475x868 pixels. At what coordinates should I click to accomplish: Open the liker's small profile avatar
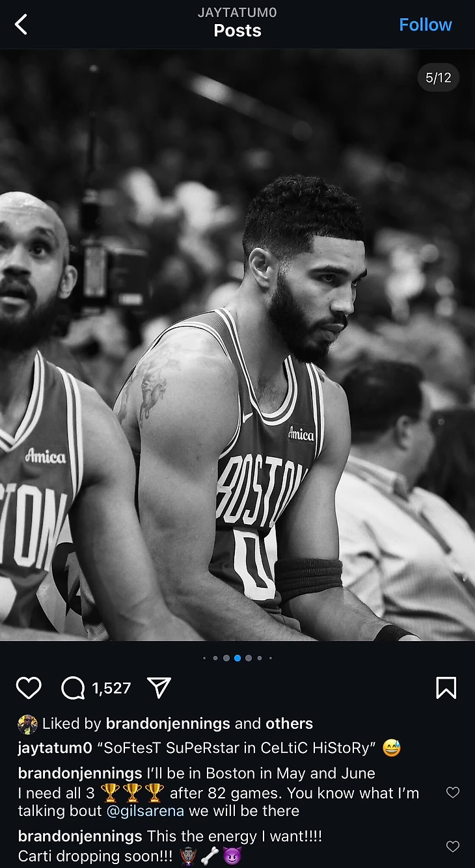(27, 724)
